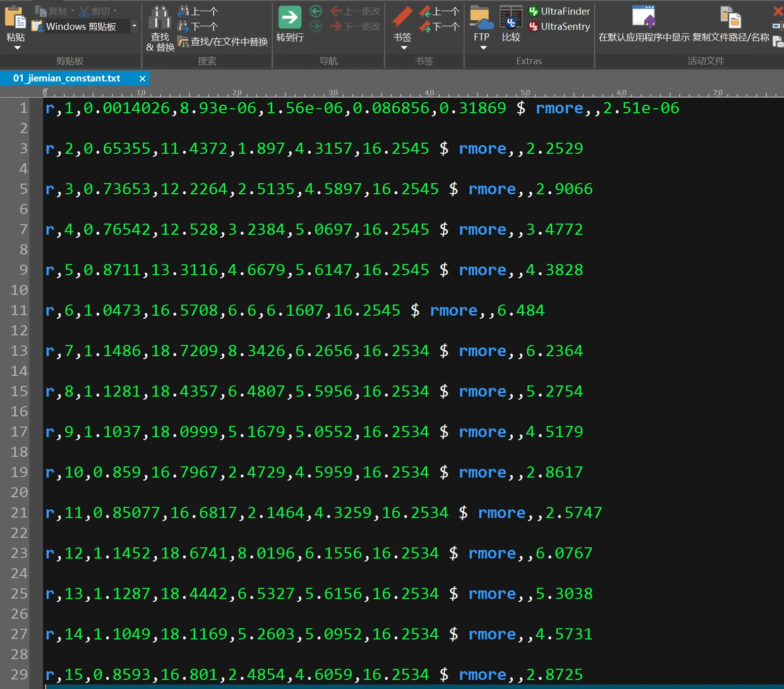Viewport: 784px width, 689px height.
Task: Click the 粘贴 paste clipboard icon
Action: [x=15, y=18]
